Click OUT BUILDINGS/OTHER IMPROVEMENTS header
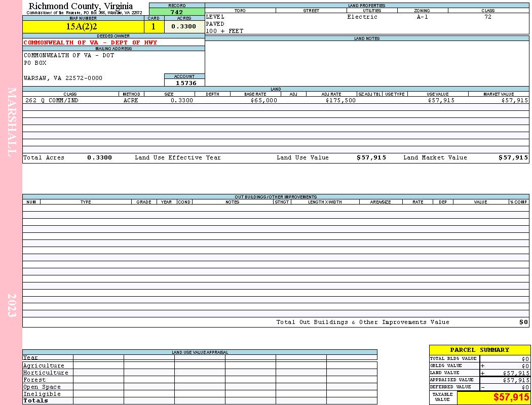The width and height of the screenshot is (532, 405). click(x=276, y=197)
